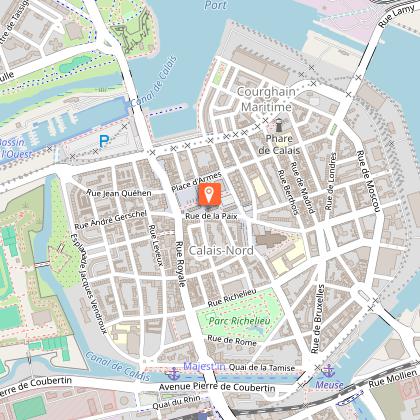This screenshot has height=420, width=420.
Task: Click the Majest'in place label
Action: pos(204,366)
